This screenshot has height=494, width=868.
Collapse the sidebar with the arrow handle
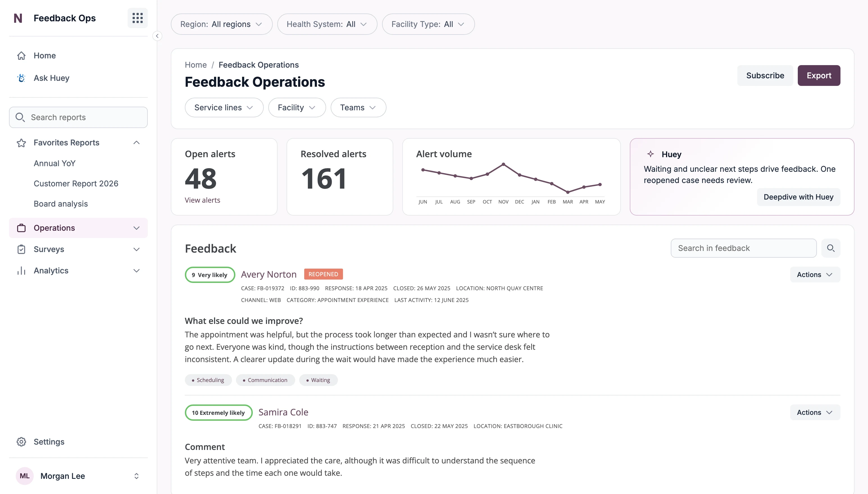157,36
